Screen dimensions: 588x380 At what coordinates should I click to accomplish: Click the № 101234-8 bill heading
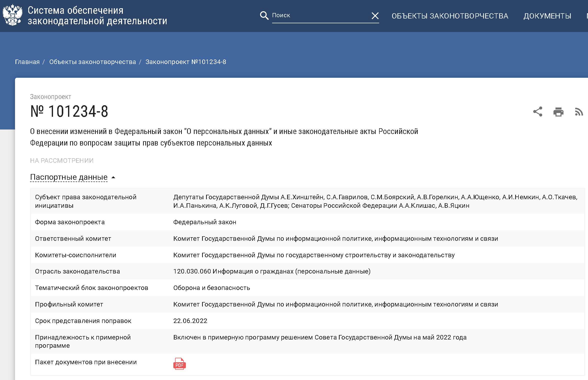(69, 111)
